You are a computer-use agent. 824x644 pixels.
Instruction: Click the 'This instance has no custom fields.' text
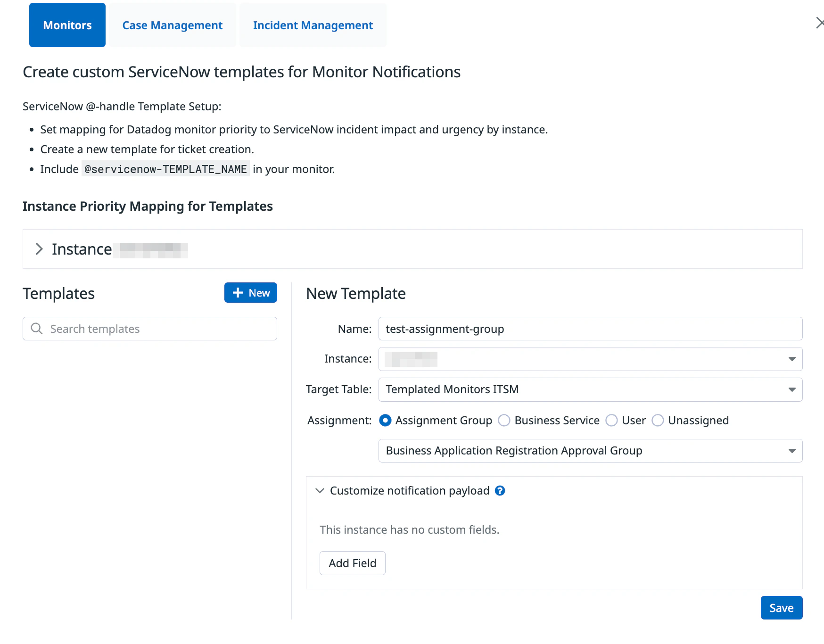coord(409,530)
